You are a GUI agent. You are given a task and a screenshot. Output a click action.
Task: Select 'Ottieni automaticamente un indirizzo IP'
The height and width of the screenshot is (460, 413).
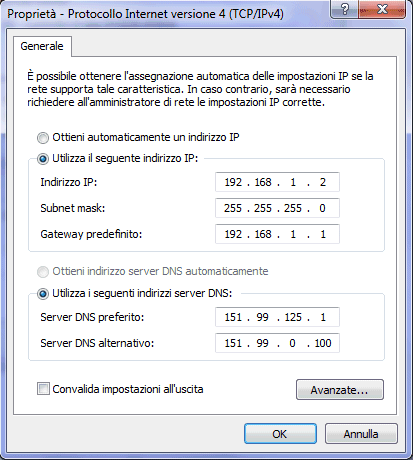43,138
